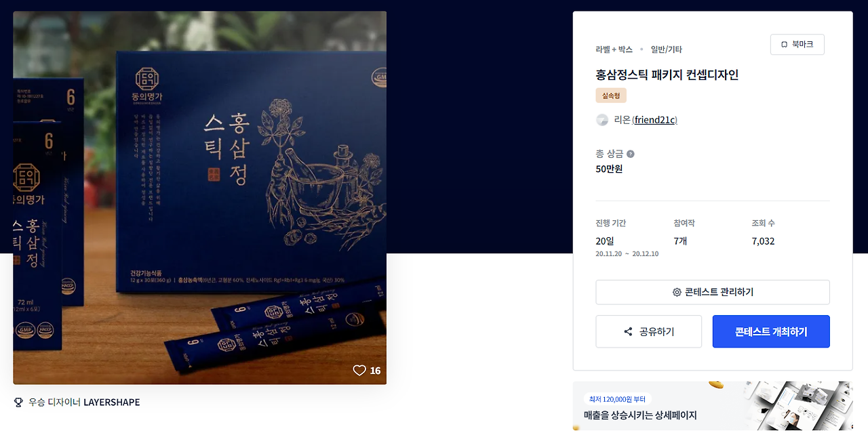Click the like count 16
Screen dimensions: 868x437
pyautogui.click(x=375, y=371)
